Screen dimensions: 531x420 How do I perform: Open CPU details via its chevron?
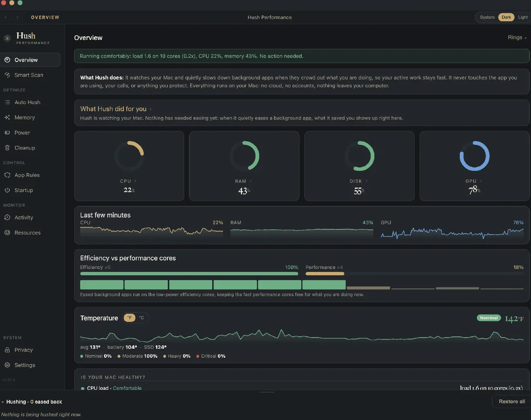[x=135, y=181]
